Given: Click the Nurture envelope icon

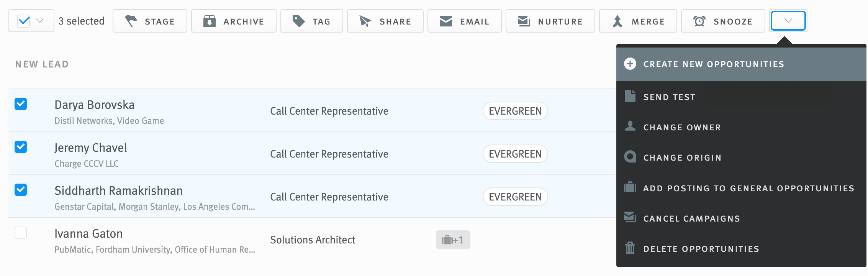Looking at the screenshot, I should tap(523, 21).
